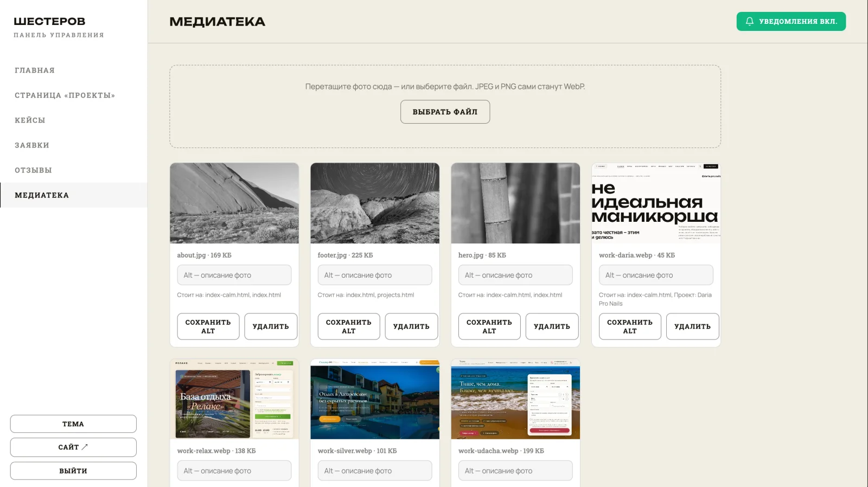The width and height of the screenshot is (868, 487).
Task: Focus the Alt field for hero.jpg
Action: (x=515, y=275)
